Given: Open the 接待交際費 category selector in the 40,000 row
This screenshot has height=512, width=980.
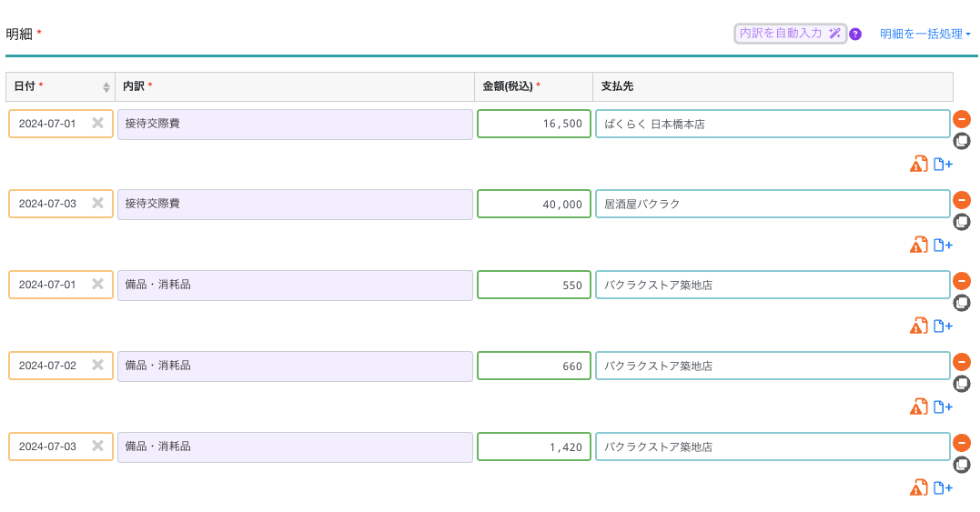Looking at the screenshot, I should tap(295, 204).
